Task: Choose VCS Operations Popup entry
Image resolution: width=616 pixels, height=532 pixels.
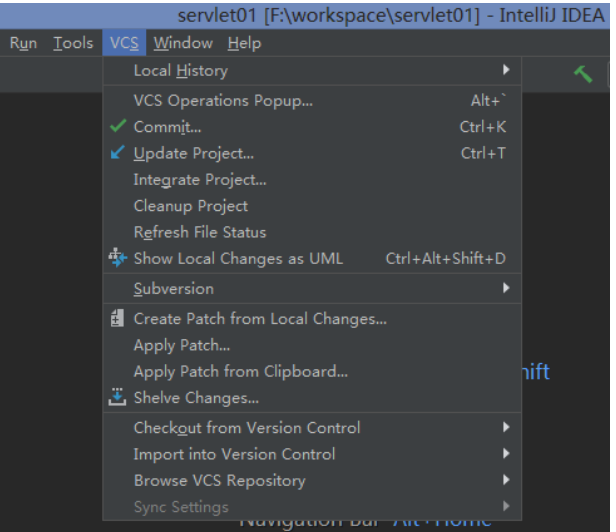Action: point(312,101)
